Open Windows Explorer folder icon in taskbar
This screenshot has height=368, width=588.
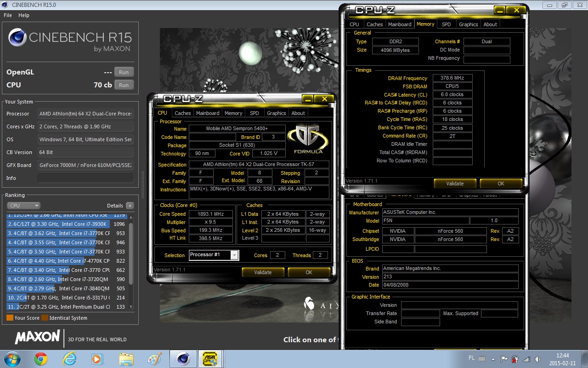click(126, 359)
